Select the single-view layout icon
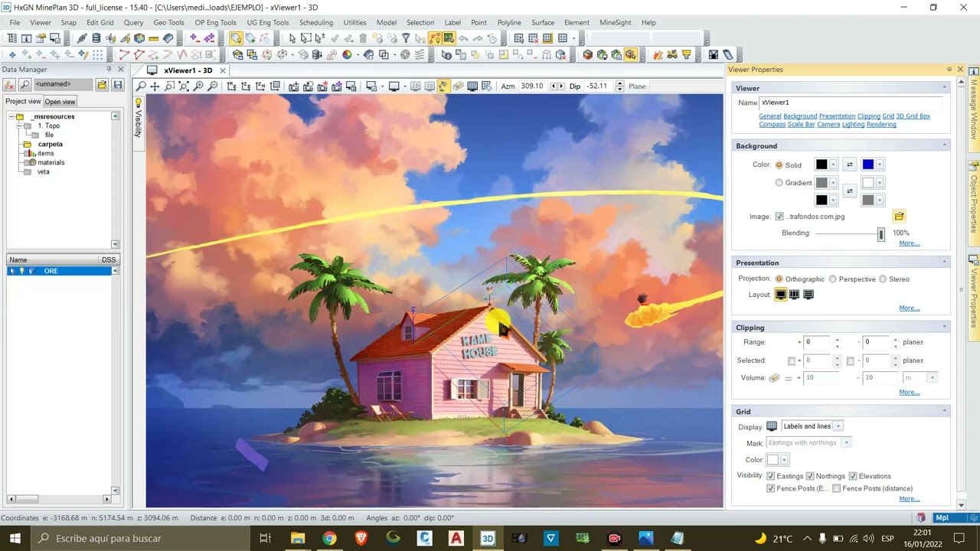The width and height of the screenshot is (980, 551). (x=780, y=295)
